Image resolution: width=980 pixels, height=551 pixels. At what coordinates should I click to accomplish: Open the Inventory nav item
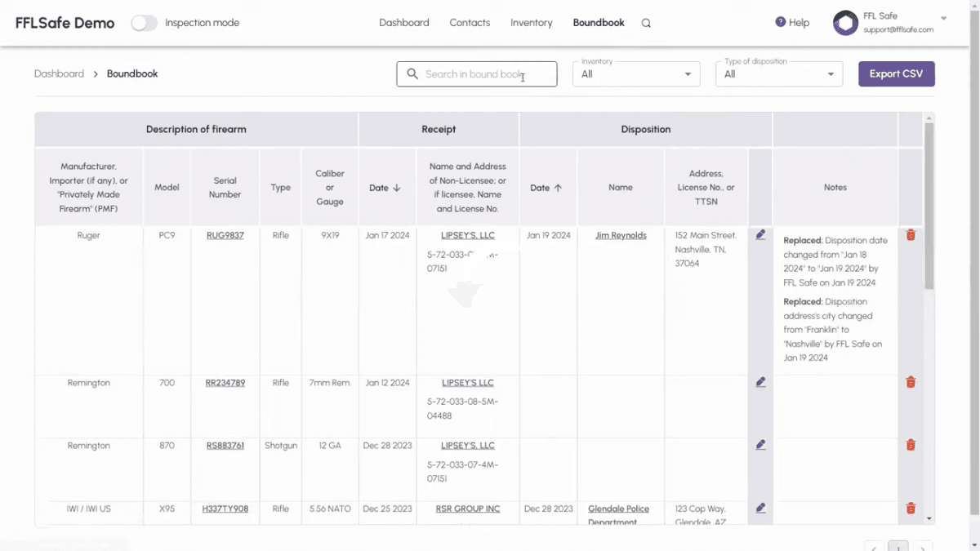(x=532, y=23)
